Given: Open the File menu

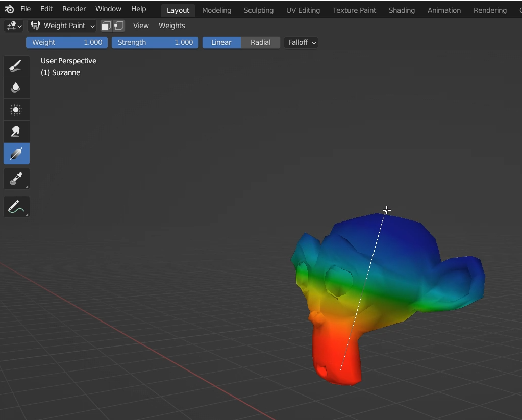Looking at the screenshot, I should [26, 9].
